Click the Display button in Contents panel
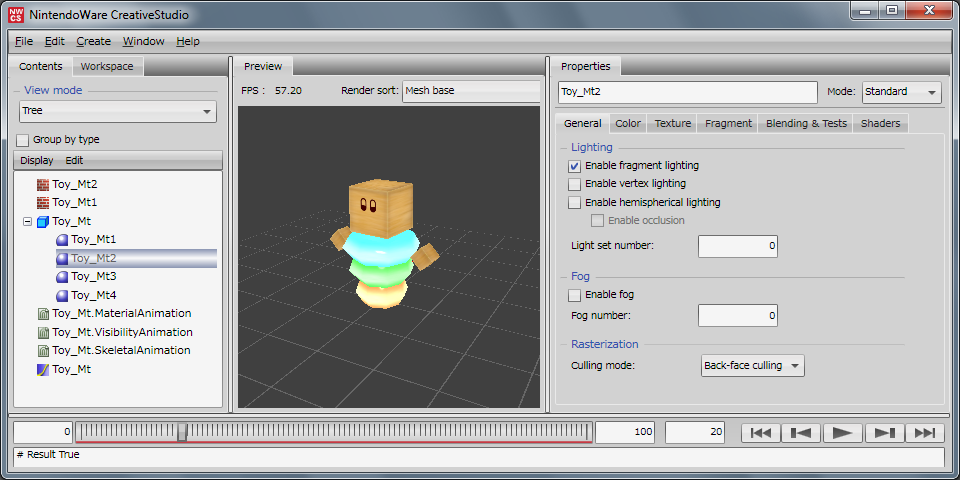 coord(37,160)
